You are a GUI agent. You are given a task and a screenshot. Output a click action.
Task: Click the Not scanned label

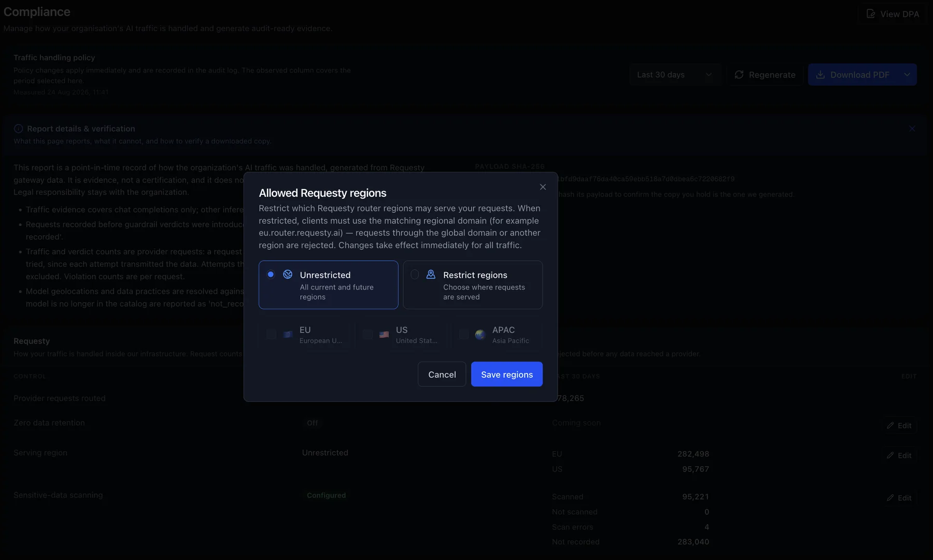tap(575, 512)
